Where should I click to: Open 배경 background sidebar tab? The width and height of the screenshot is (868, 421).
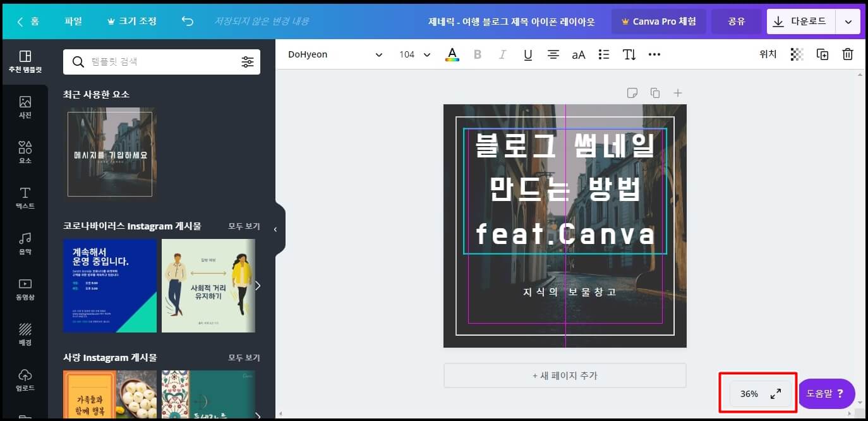coord(25,335)
